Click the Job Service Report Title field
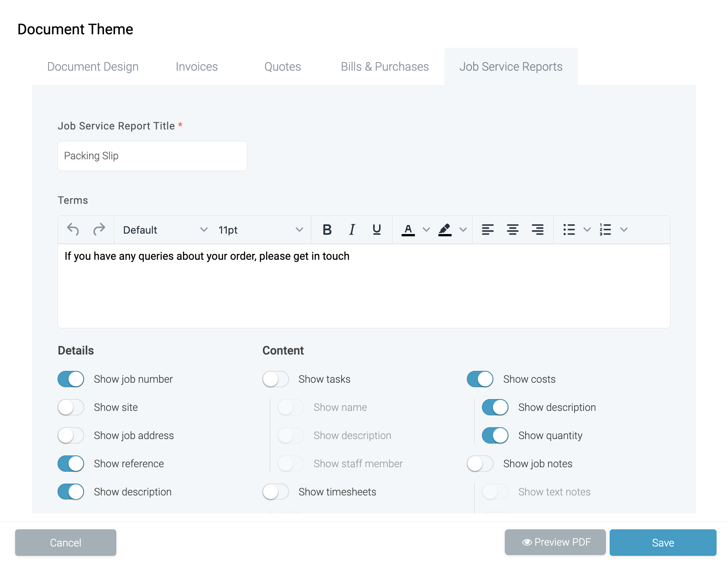728x562 pixels. (152, 156)
